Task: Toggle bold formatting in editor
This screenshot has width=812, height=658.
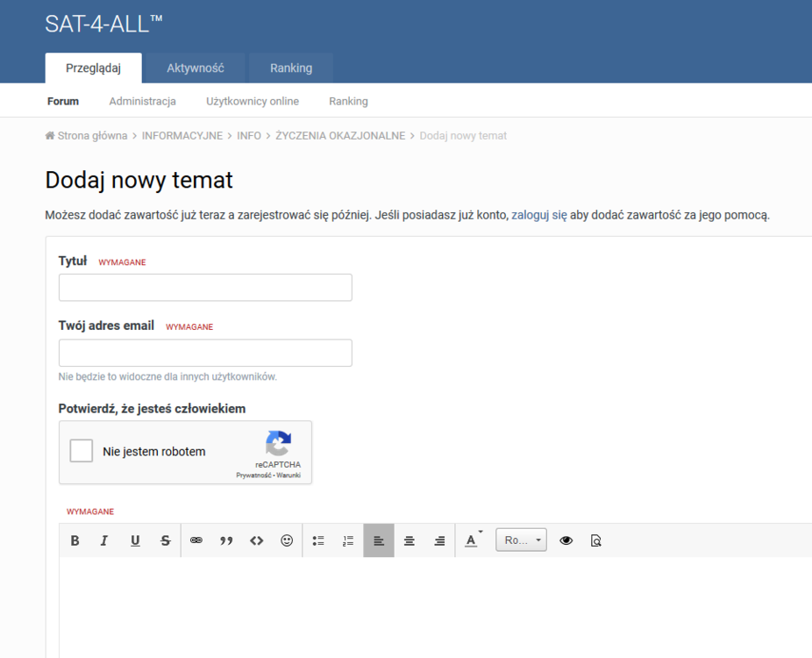Action: click(x=75, y=540)
